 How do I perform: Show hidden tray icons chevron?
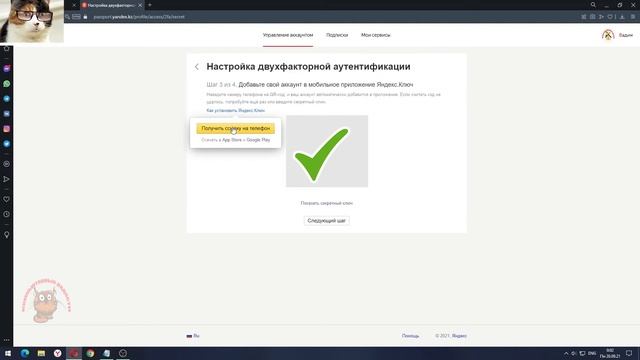click(x=566, y=353)
